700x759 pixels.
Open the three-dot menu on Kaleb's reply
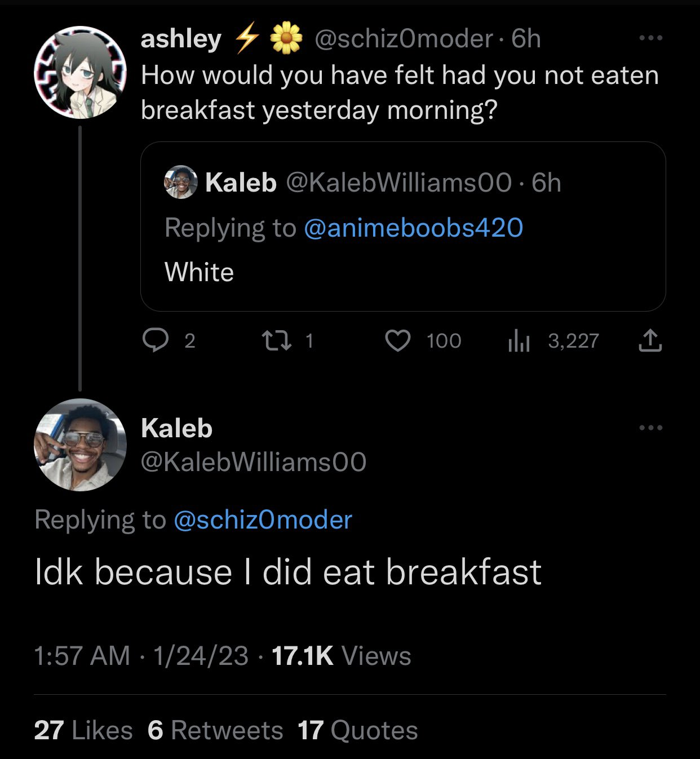[651, 428]
